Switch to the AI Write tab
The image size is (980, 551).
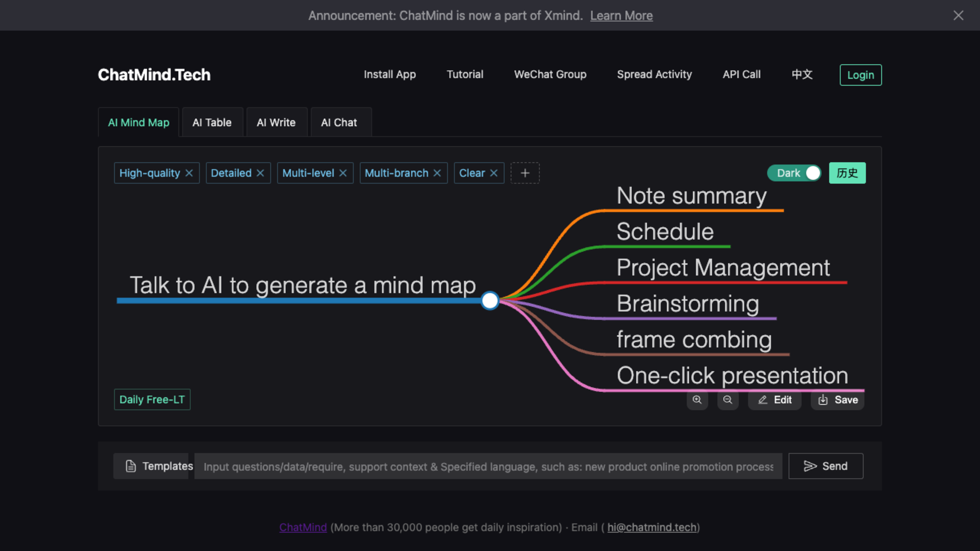[276, 122]
